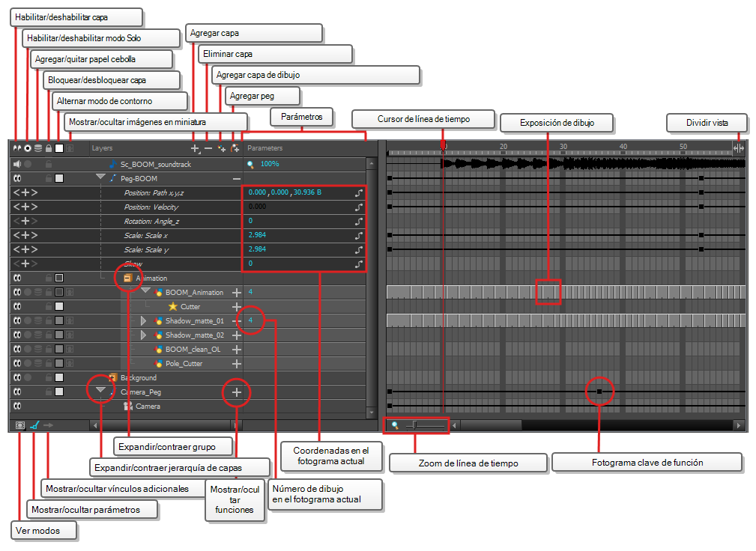Click the function curve icon on Scale: Scale y row
This screenshot has height=551, width=756.
[359, 250]
